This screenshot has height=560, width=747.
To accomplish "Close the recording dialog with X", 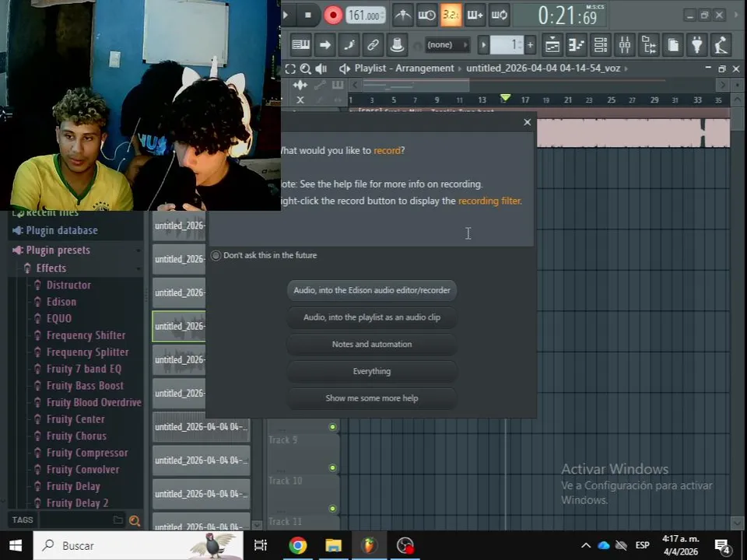I will [527, 122].
